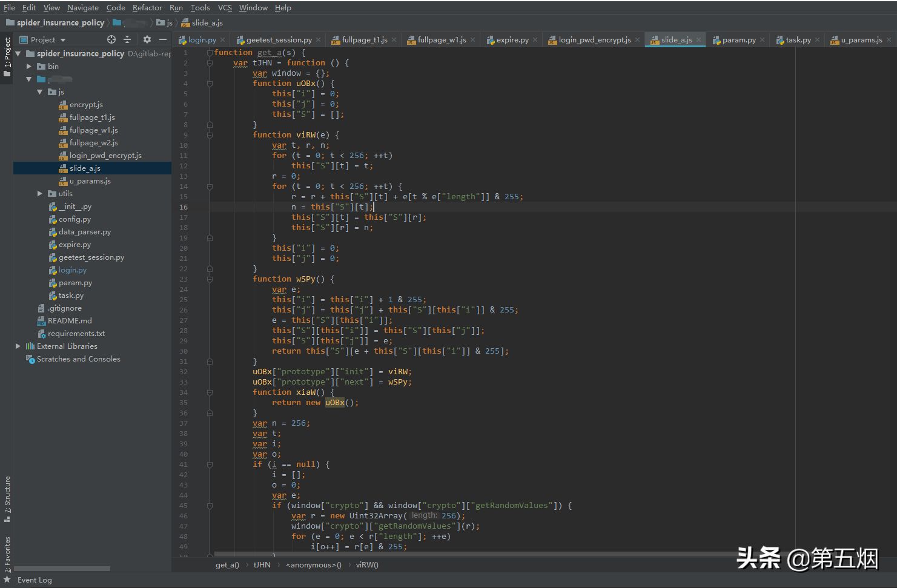Select fullpage_w1.js in project tree
Image resolution: width=897 pixels, height=588 pixels.
click(88, 130)
